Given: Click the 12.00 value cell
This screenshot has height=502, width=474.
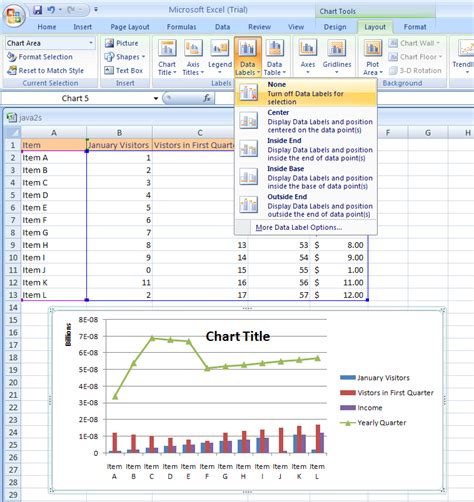Looking at the screenshot, I should (x=339, y=295).
